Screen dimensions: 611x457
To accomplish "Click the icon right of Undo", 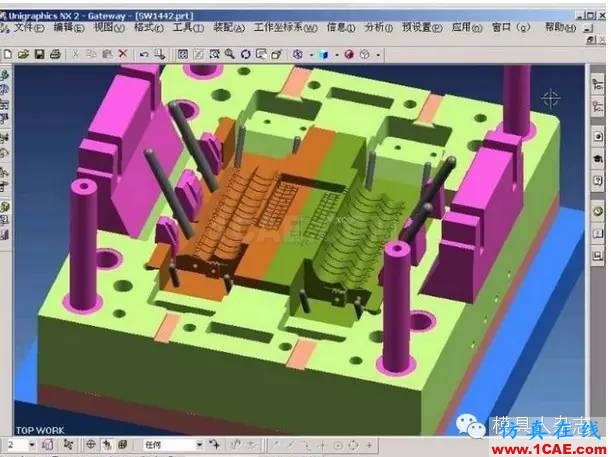I will (159, 54).
